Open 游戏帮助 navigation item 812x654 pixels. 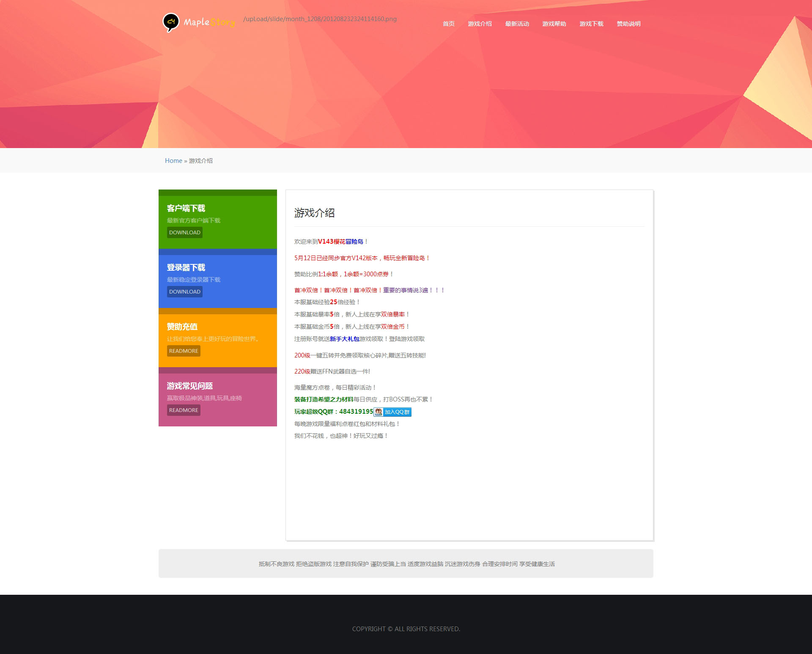pyautogui.click(x=554, y=24)
